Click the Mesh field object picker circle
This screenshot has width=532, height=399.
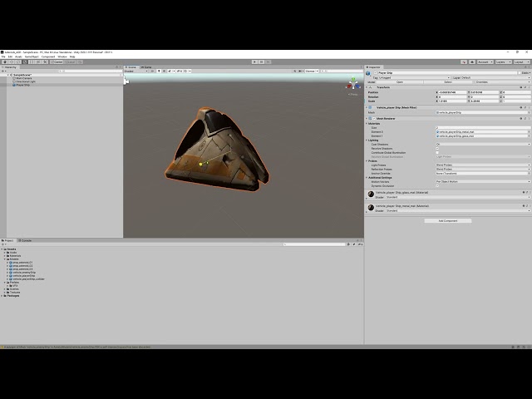point(529,112)
